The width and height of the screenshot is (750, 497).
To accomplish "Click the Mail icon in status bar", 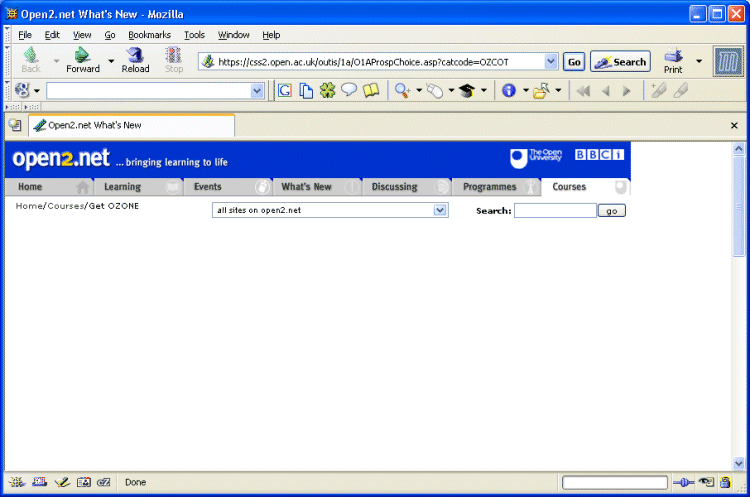I will 40,482.
